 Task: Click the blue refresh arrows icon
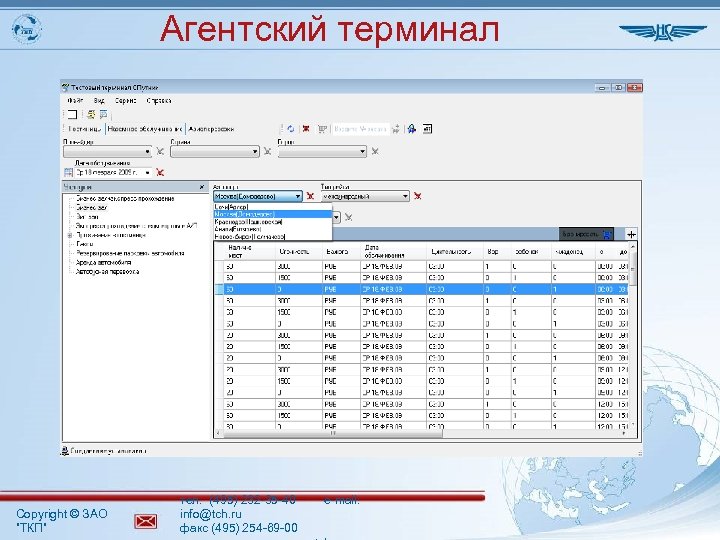290,129
